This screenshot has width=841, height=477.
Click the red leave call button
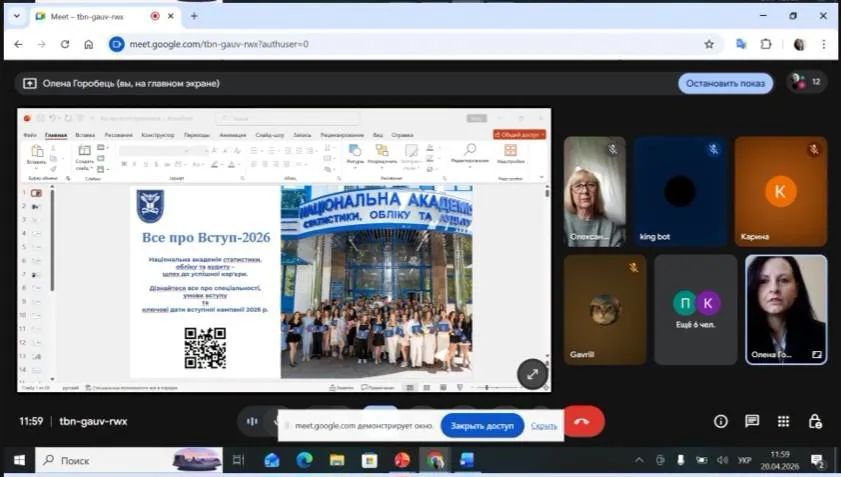583,422
